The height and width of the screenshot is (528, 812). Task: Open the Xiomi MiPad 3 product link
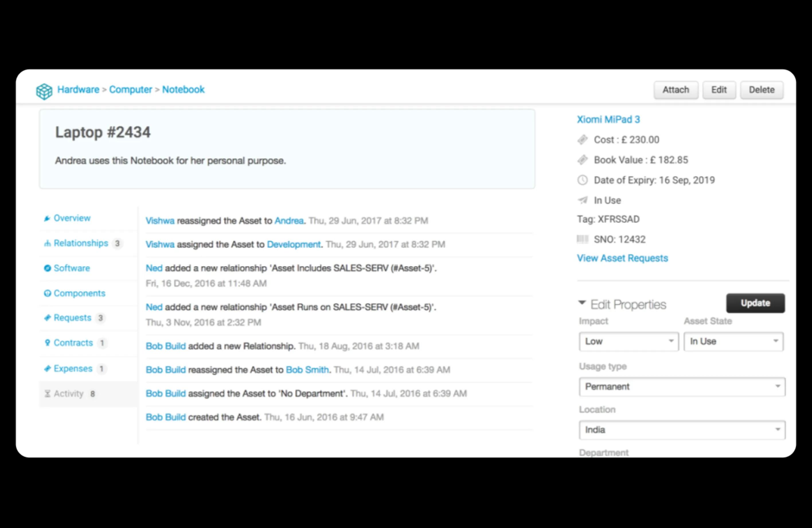coord(608,119)
